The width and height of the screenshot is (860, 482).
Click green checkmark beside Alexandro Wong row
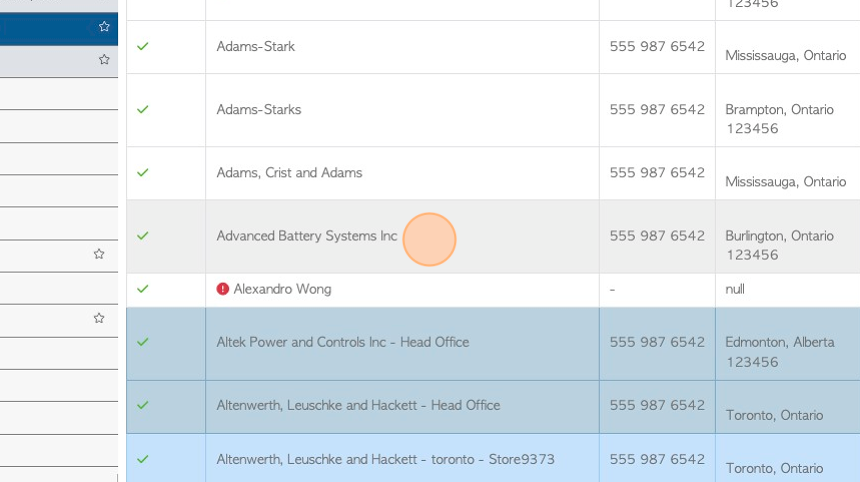pyautogui.click(x=143, y=289)
